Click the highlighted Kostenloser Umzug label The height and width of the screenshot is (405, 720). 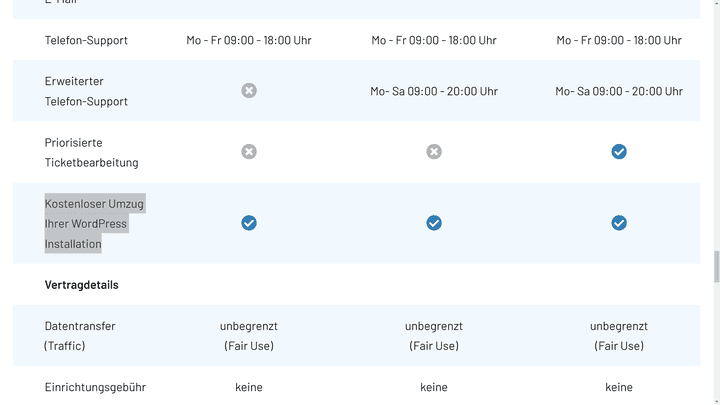coord(95,224)
